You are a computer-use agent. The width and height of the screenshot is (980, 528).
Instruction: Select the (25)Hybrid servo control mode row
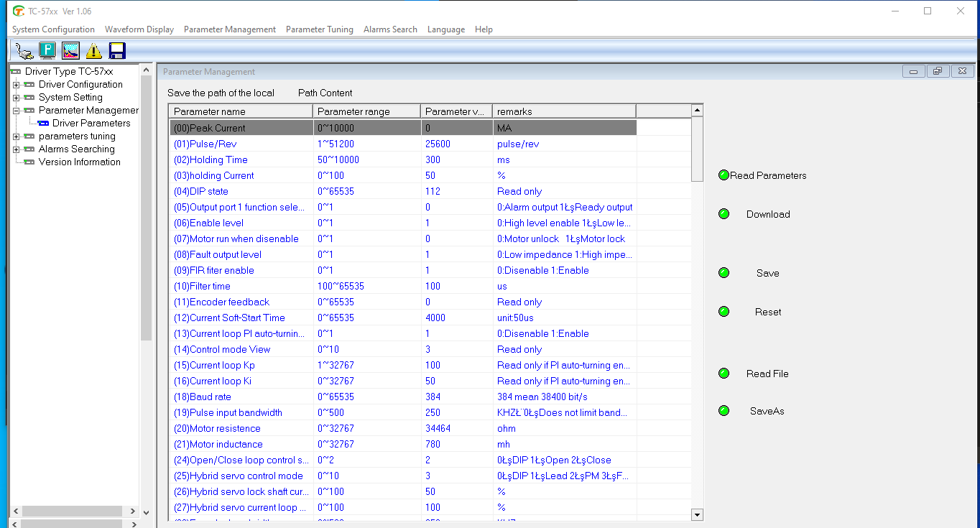point(403,476)
